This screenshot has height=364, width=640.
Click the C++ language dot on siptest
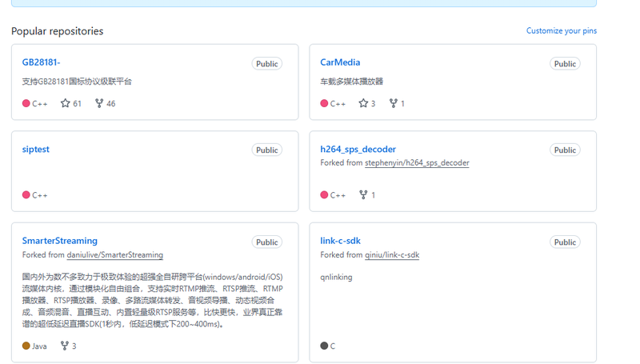coord(26,195)
